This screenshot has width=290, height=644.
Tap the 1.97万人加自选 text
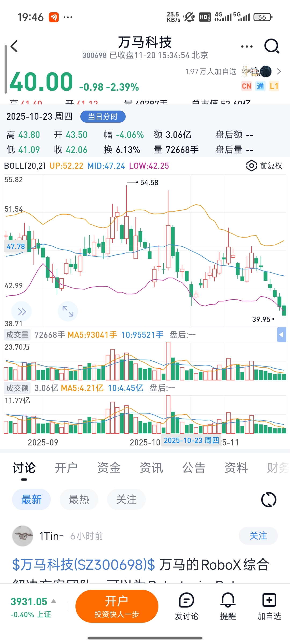pos(211,71)
